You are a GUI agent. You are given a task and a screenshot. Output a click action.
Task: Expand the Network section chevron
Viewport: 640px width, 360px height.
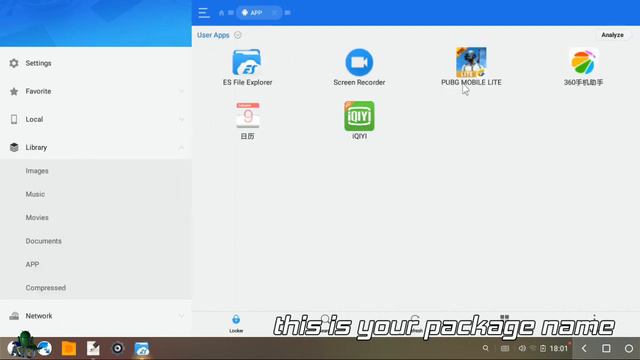coord(181,316)
